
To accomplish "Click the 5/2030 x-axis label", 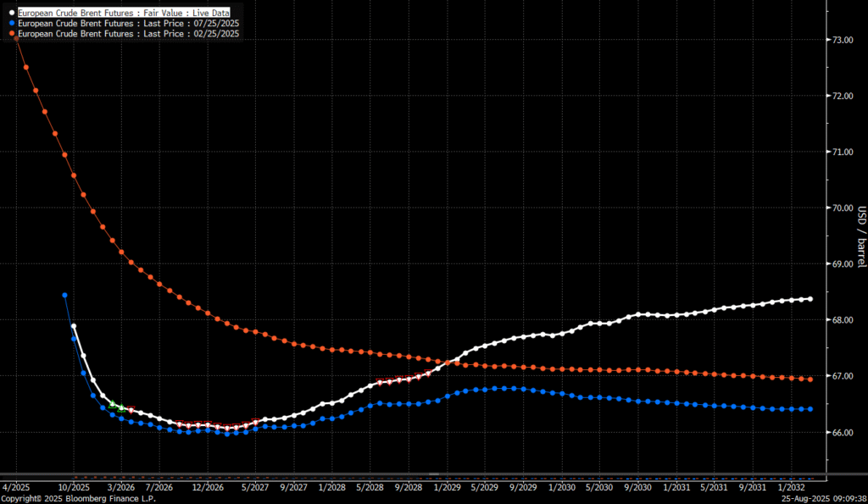I will coord(599,487).
